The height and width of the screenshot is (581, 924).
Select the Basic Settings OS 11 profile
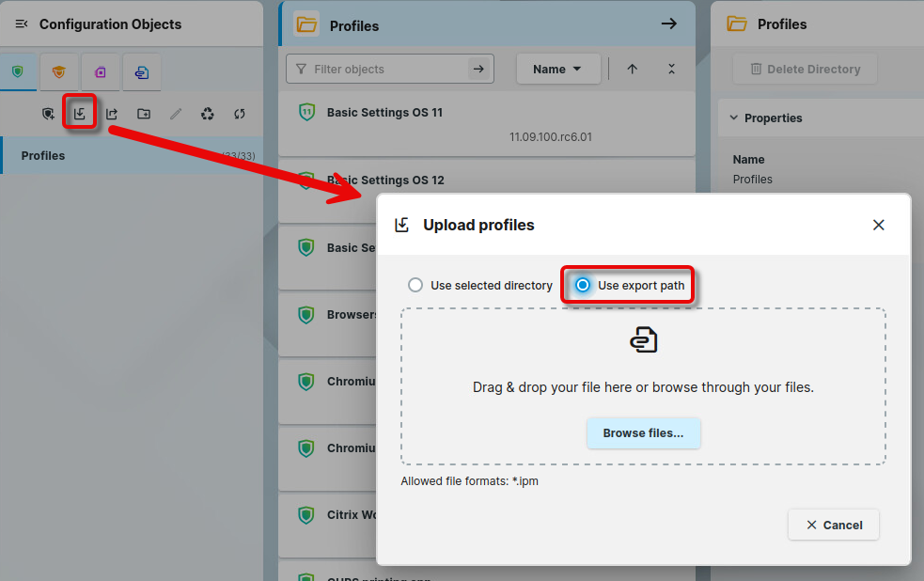point(384,113)
